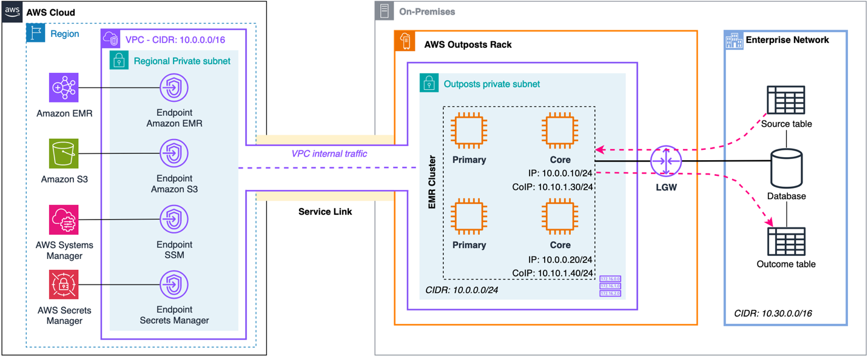
Task: Select the Amazon S3 bucket icon
Action: [x=64, y=153]
